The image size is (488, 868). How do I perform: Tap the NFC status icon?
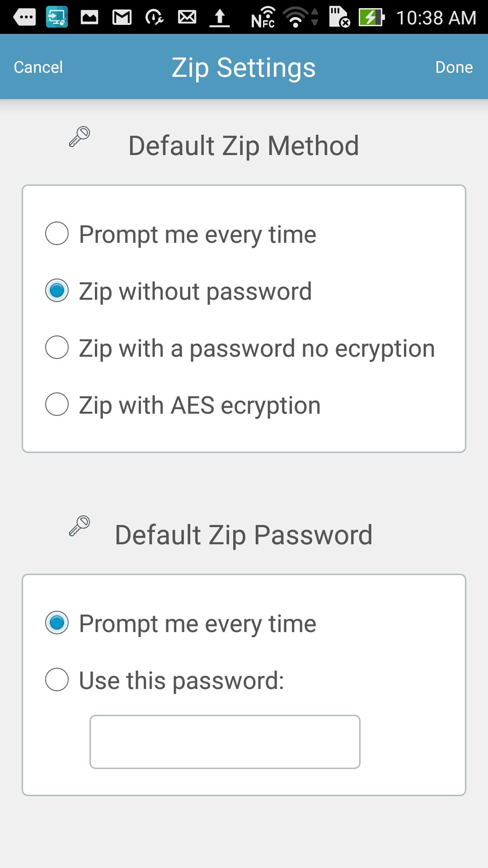click(262, 18)
